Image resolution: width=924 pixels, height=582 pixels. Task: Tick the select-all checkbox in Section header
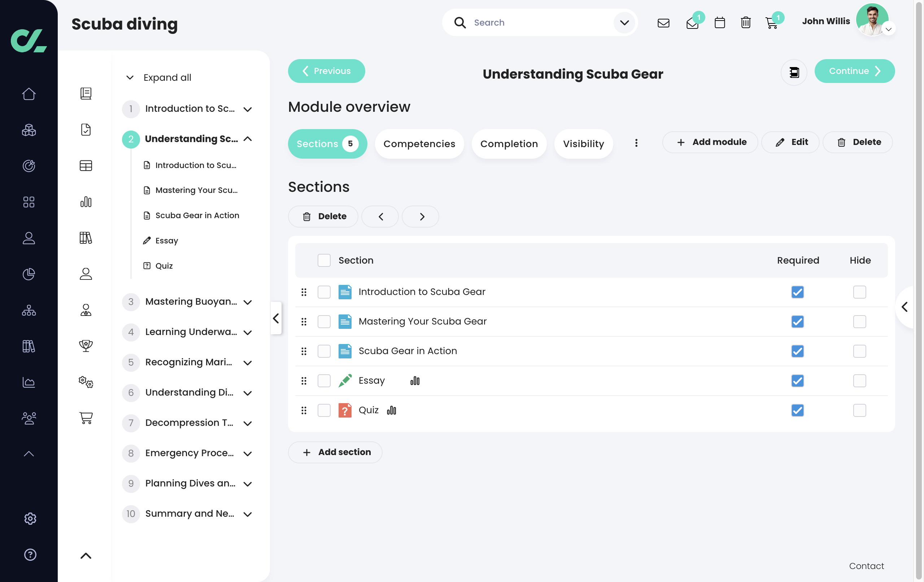pyautogui.click(x=324, y=260)
